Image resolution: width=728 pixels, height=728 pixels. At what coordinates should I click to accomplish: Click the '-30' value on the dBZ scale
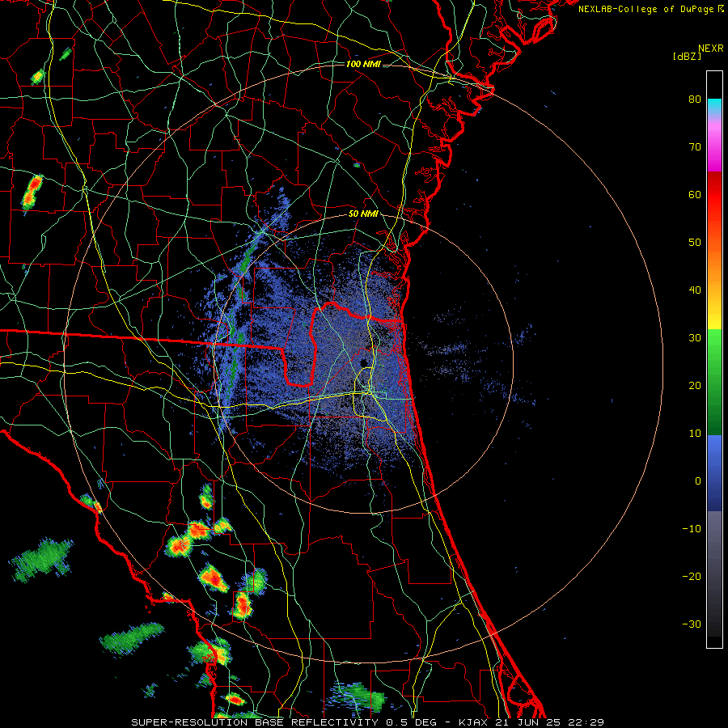tap(692, 624)
